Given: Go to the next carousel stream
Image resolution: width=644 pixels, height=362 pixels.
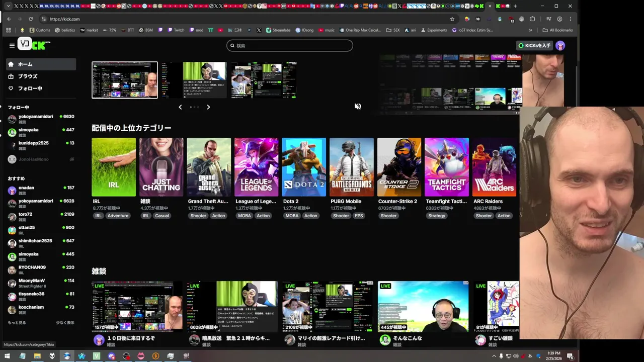Looking at the screenshot, I should coord(208,107).
